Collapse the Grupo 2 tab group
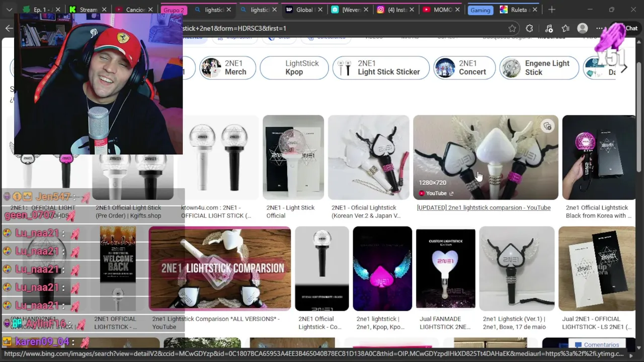This screenshot has width=644, height=362. coord(174,10)
